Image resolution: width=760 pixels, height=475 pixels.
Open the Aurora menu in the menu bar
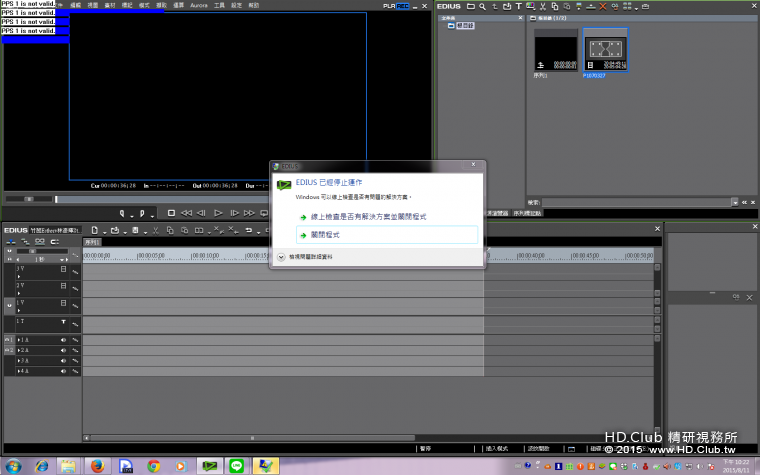198,5
